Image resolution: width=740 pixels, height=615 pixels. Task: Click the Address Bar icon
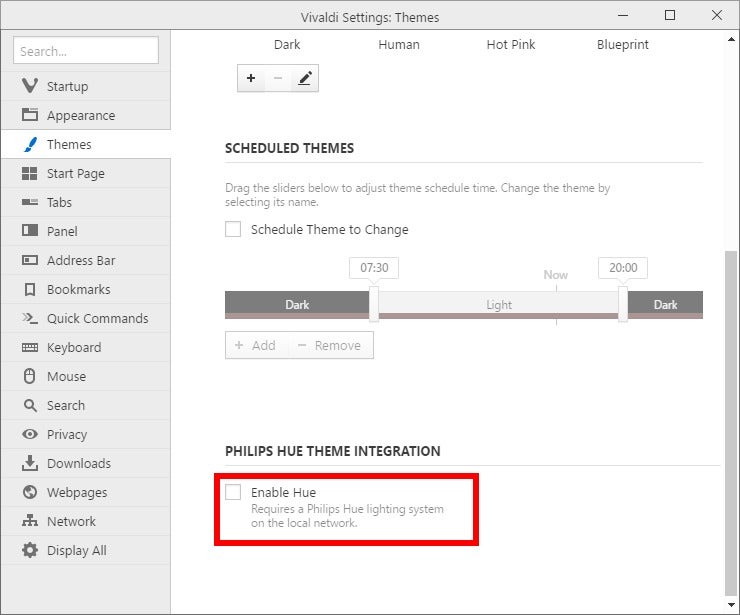click(30, 260)
